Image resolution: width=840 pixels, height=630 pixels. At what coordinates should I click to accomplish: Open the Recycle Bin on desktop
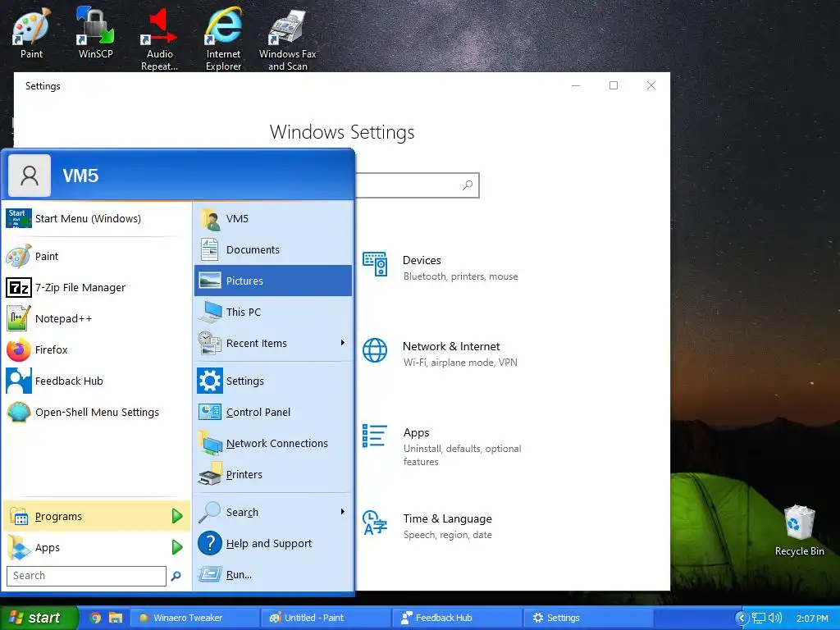click(x=799, y=531)
